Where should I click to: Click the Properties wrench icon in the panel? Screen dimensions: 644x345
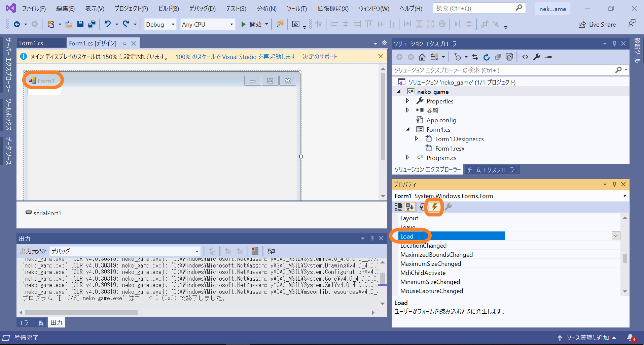coord(449,207)
